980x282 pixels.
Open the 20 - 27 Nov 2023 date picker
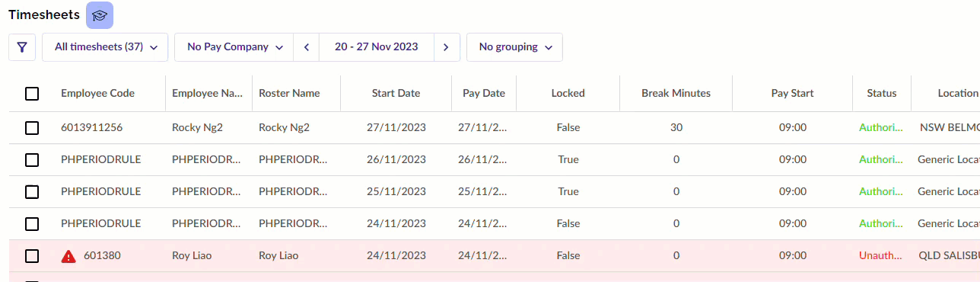(377, 47)
